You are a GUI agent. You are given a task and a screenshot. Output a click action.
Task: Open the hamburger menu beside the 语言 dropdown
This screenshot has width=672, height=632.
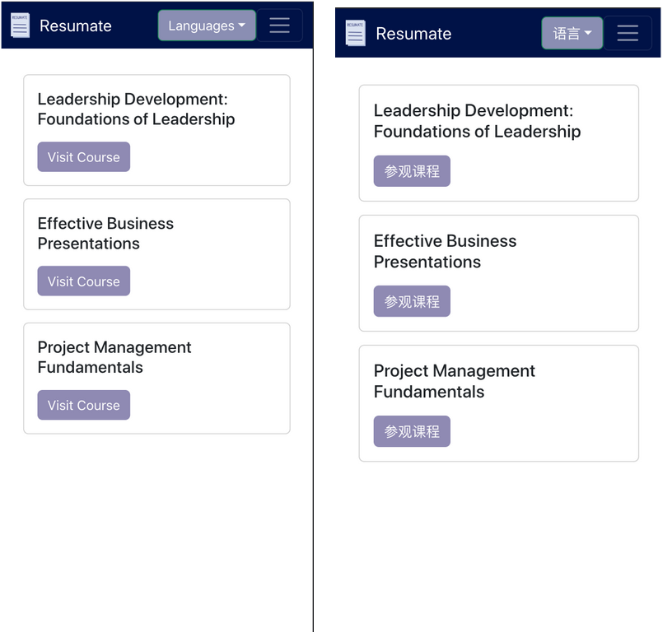coord(628,33)
